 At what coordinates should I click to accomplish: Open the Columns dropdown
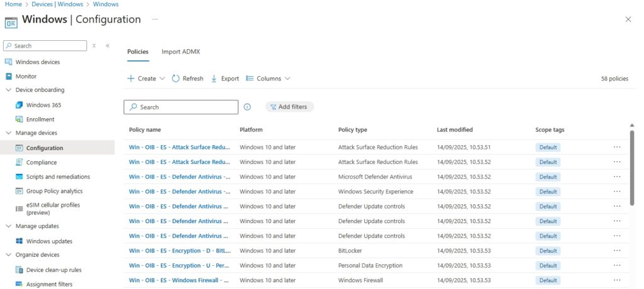tap(268, 79)
